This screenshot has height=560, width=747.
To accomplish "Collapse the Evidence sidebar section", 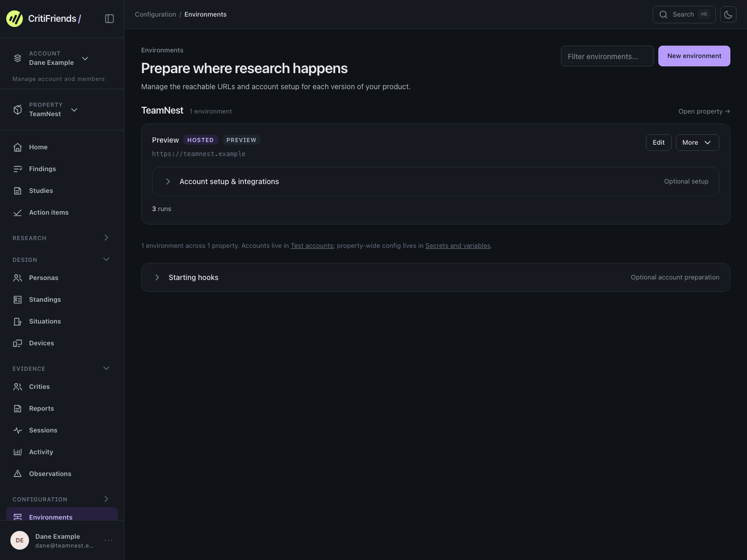I will tap(62, 369).
